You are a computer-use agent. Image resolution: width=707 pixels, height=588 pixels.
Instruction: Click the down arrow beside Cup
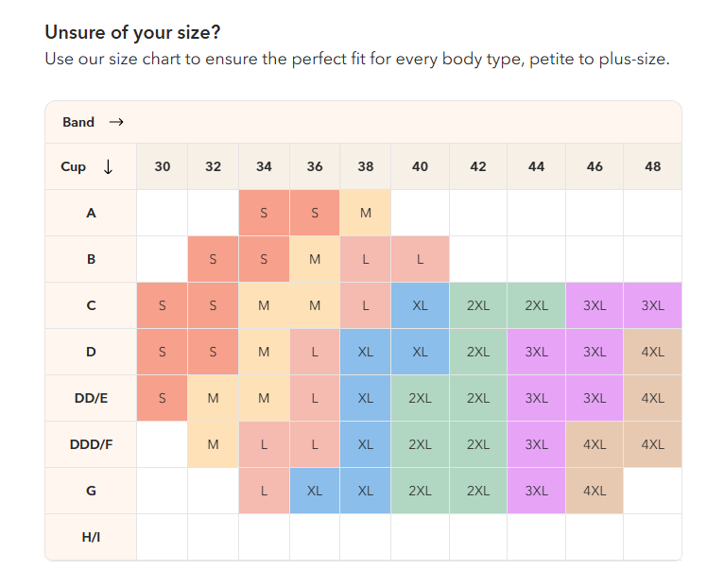(108, 166)
